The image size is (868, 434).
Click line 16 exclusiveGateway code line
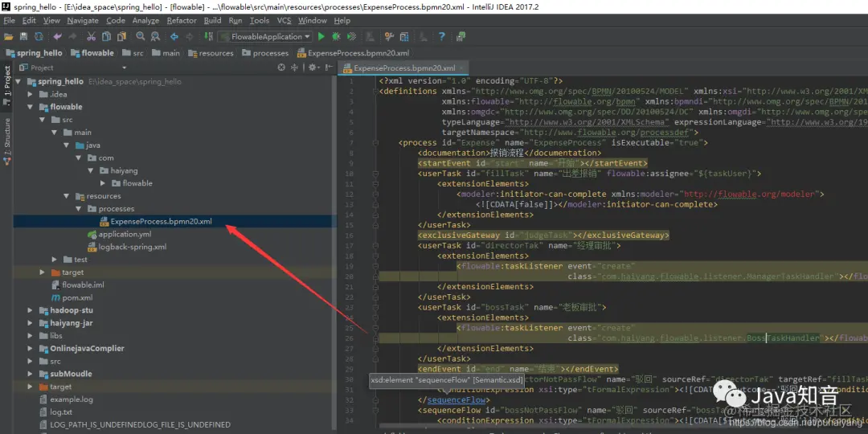pos(543,235)
